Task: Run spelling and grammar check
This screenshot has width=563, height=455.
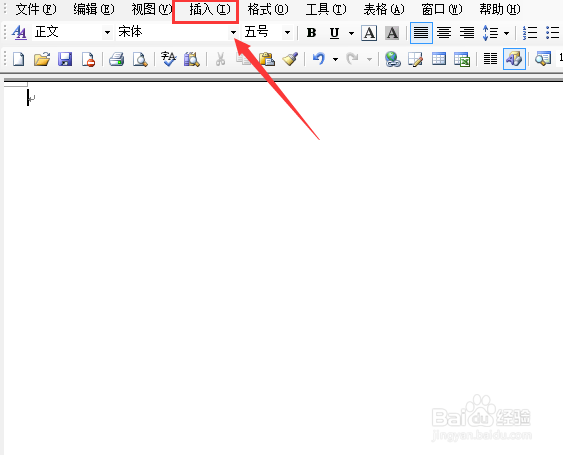Action: (168, 59)
